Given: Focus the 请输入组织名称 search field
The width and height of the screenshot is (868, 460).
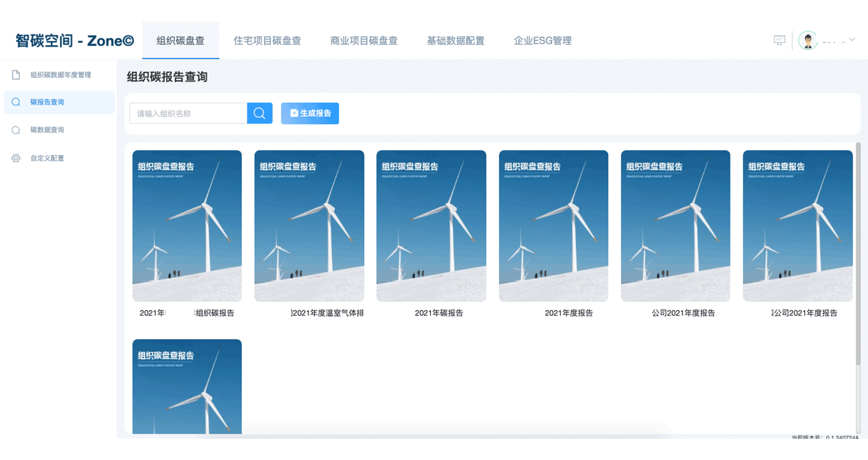Looking at the screenshot, I should pyautogui.click(x=188, y=113).
